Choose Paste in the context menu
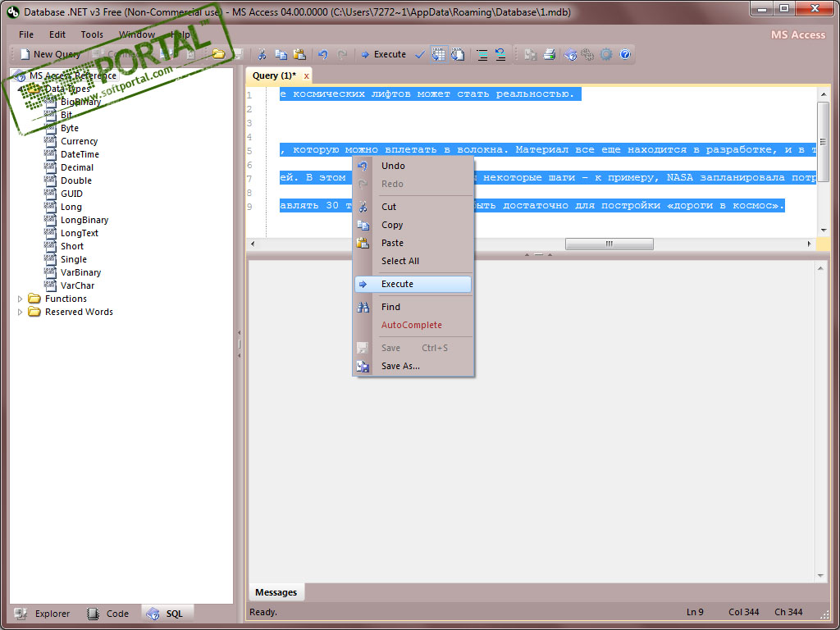This screenshot has width=840, height=630. [x=413, y=243]
